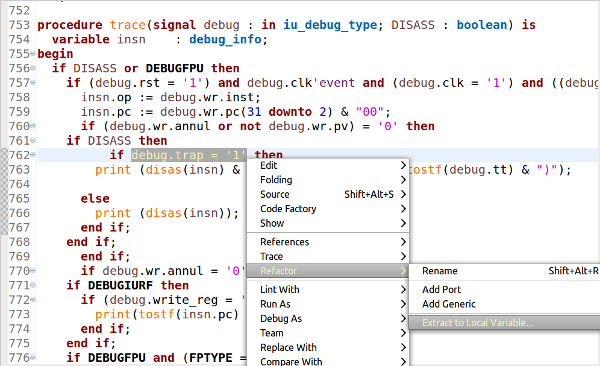Viewport: 600px width, 366px height.
Task: Collapse the fold at line 761
Action: tap(33, 141)
